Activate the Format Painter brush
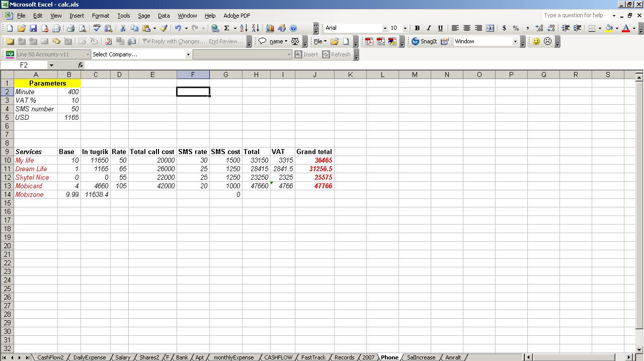Image resolution: width=644 pixels, height=361 pixels. click(x=164, y=28)
